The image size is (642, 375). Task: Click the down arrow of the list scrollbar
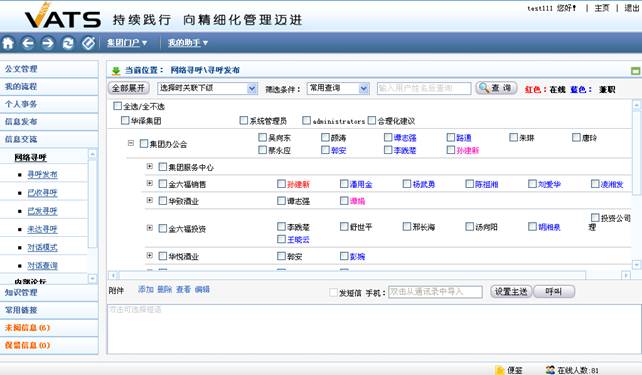636,264
